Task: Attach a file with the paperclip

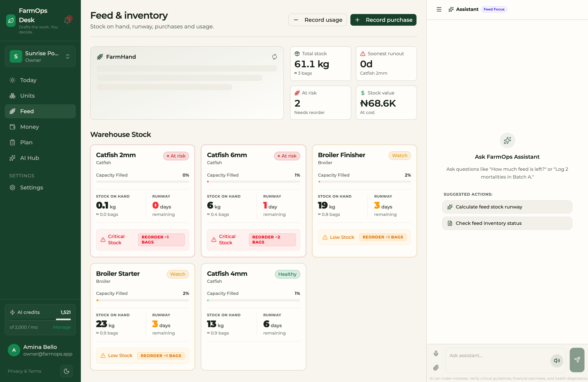Action: (x=436, y=368)
